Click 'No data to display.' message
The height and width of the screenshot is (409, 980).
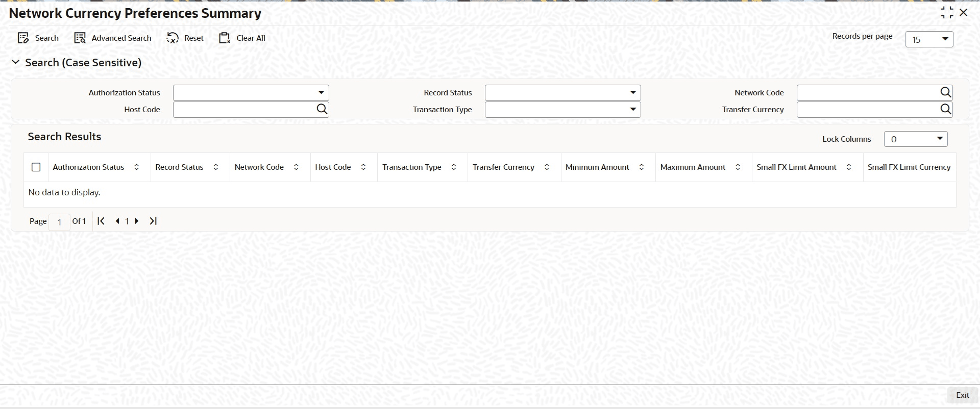[64, 193]
